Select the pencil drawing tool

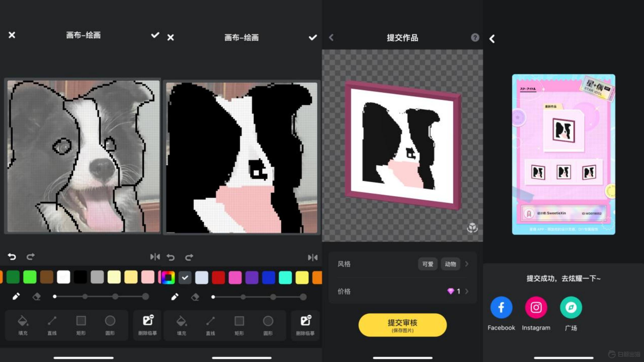click(x=16, y=297)
